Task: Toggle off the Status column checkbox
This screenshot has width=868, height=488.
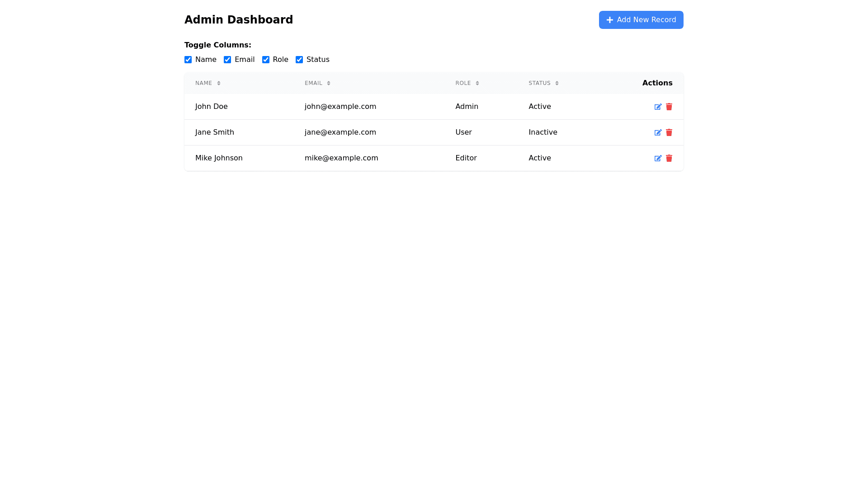Action: tap(299, 59)
